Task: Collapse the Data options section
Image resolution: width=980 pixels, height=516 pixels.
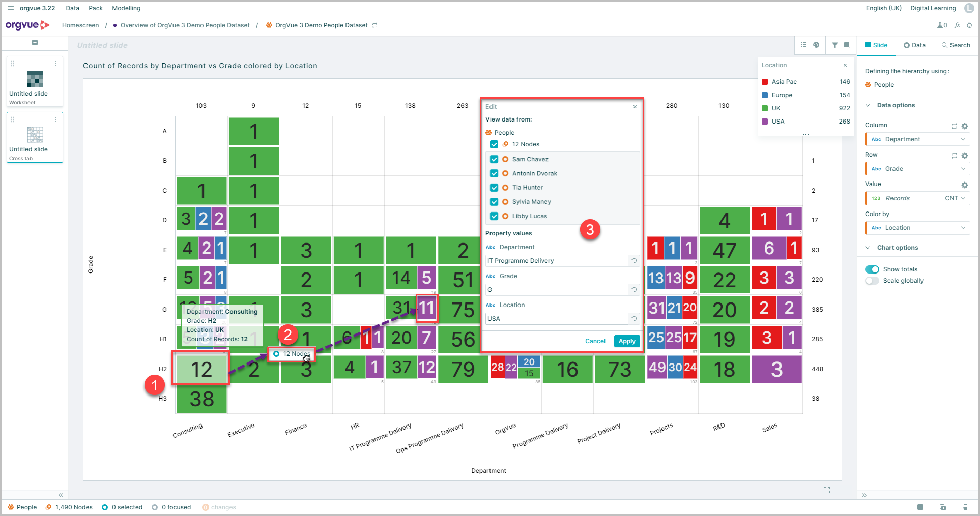Action: [868, 105]
